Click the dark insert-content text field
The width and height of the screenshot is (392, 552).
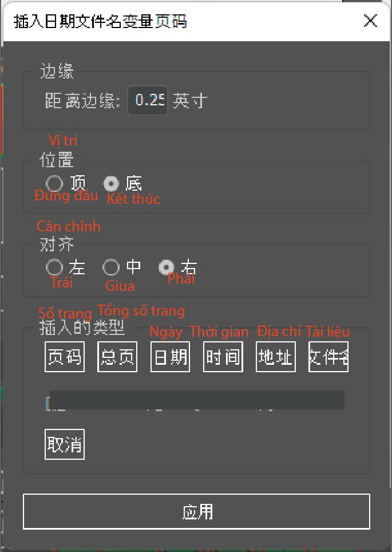coord(197,400)
